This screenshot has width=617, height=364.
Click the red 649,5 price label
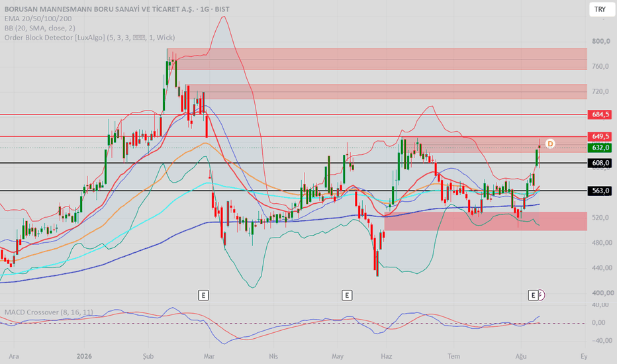[x=600, y=136]
